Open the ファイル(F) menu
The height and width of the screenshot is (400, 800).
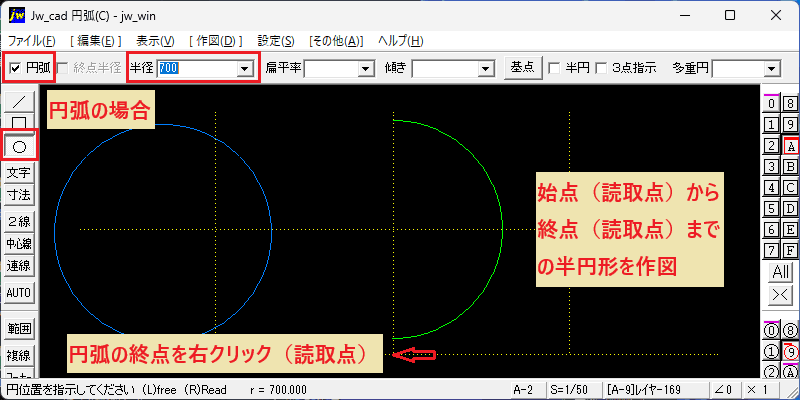pyautogui.click(x=32, y=41)
